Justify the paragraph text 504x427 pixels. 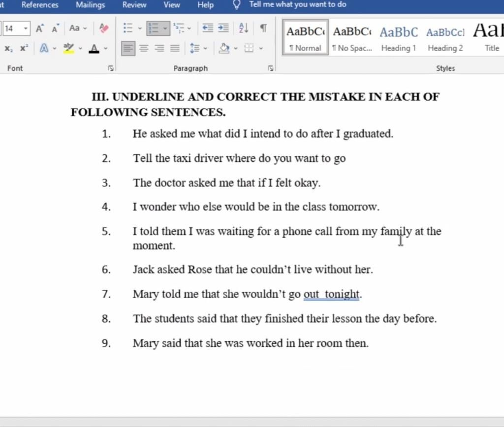click(175, 49)
